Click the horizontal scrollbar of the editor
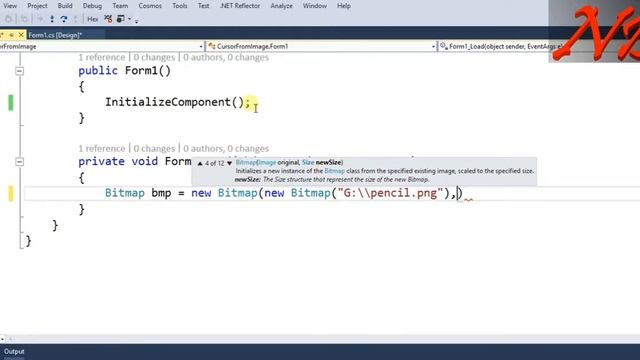Screen dimensions: 640x360 pyautogui.click(x=322, y=339)
